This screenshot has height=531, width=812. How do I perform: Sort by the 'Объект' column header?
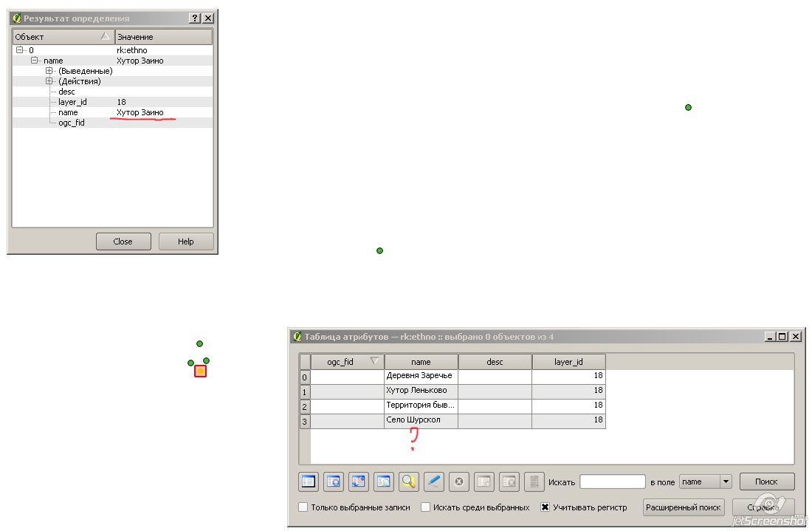tap(63, 37)
